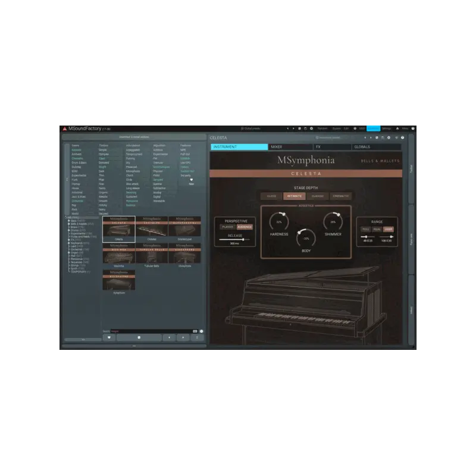Screen dimensions: 476x476
Task: Click the instrument preset randomize icon
Action: [377, 138]
